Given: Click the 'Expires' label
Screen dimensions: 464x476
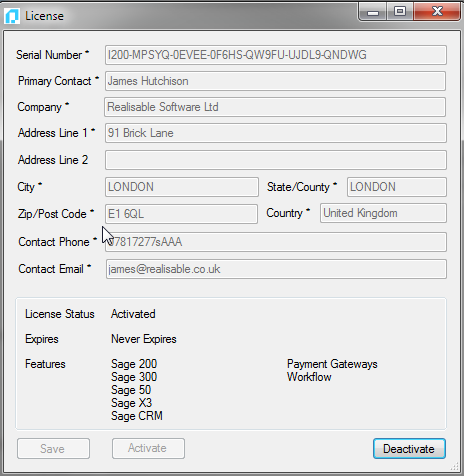Looking at the screenshot, I should [x=42, y=339].
